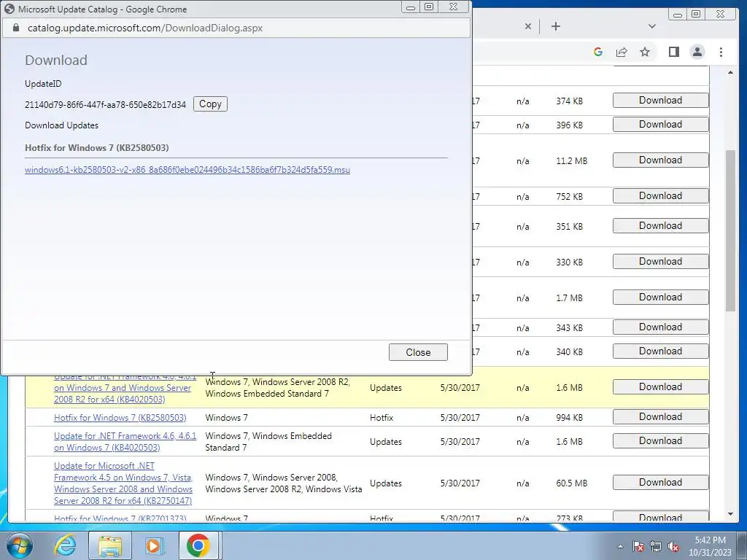Download the 752 KB update

(660, 195)
